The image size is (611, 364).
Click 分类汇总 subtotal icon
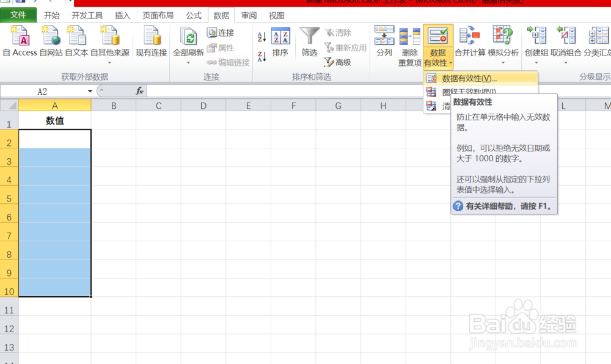pyautogui.click(x=598, y=35)
